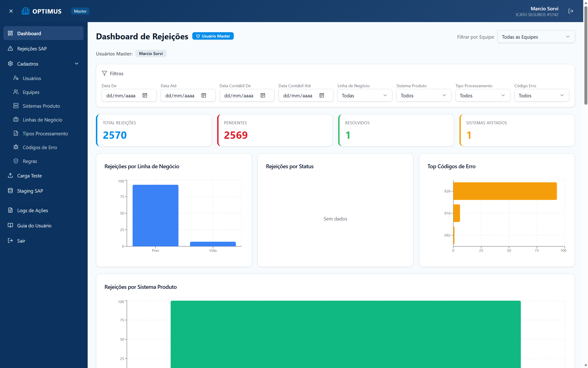Image resolution: width=588 pixels, height=368 pixels.
Task: Open the Filtrar por Equipe dropdown
Action: [536, 37]
